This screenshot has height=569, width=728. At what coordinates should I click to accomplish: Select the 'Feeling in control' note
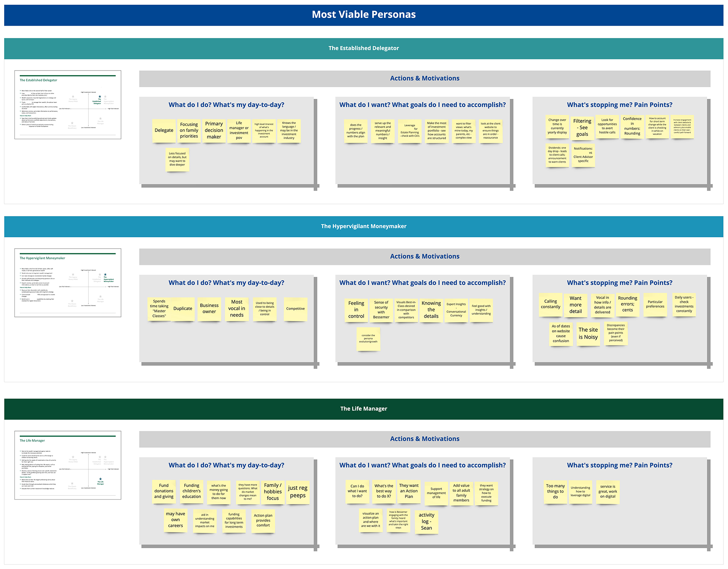point(356,310)
